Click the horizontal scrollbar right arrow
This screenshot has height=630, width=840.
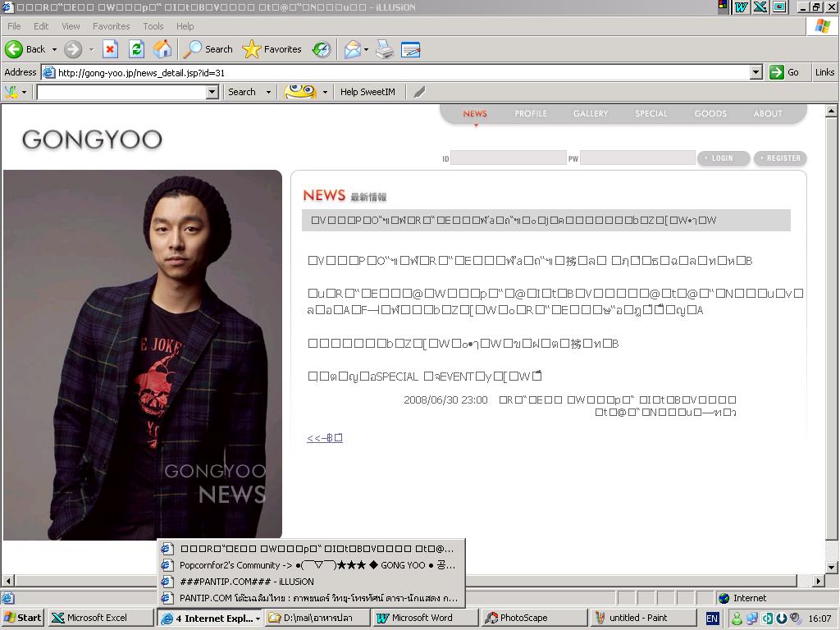tap(818, 581)
